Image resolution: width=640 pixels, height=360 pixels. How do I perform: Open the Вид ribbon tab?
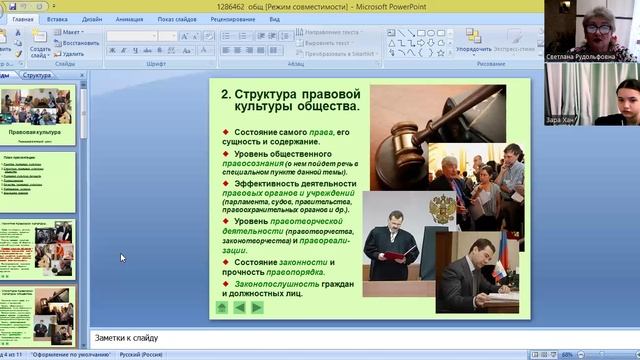pyautogui.click(x=275, y=19)
